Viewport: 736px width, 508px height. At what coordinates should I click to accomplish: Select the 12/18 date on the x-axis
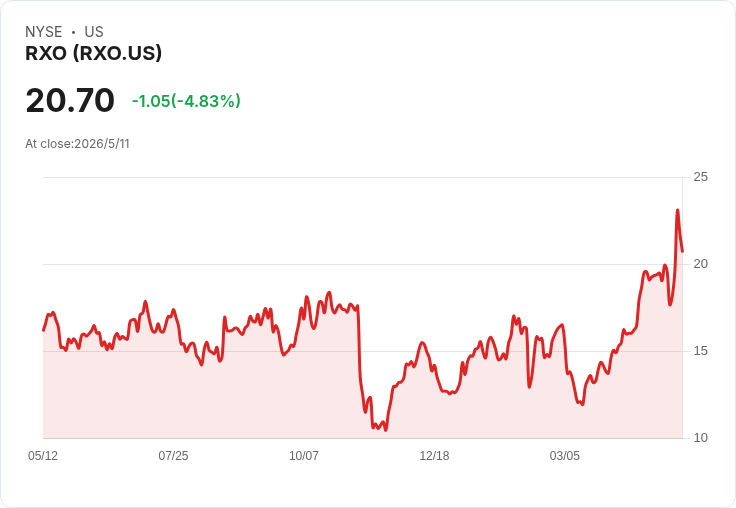[434, 455]
